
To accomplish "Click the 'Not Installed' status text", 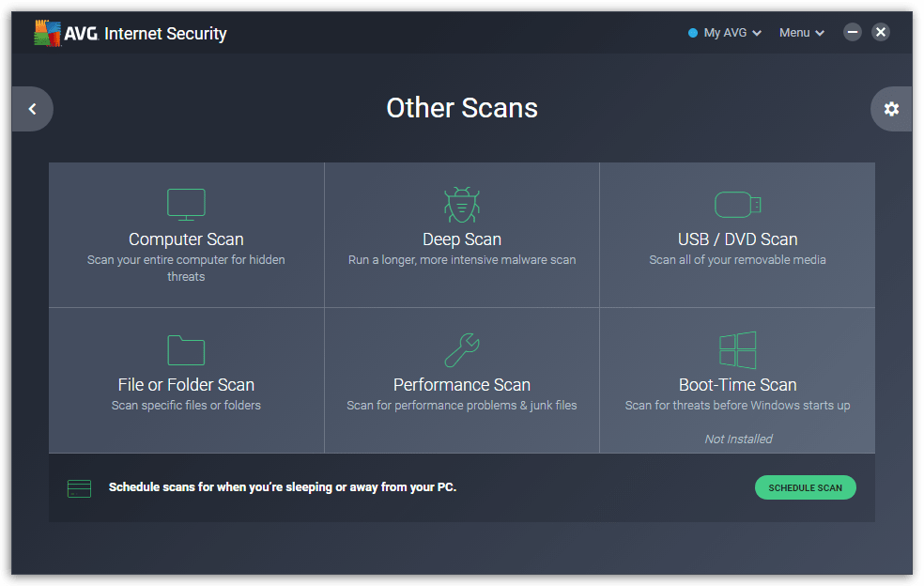I will click(738, 439).
